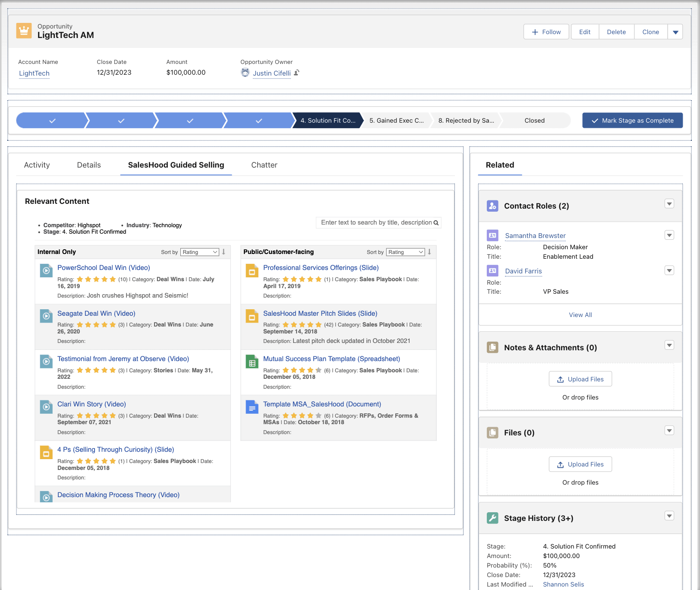Open David Farris row actions menu
Viewport: 700px width, 590px height.
click(669, 271)
